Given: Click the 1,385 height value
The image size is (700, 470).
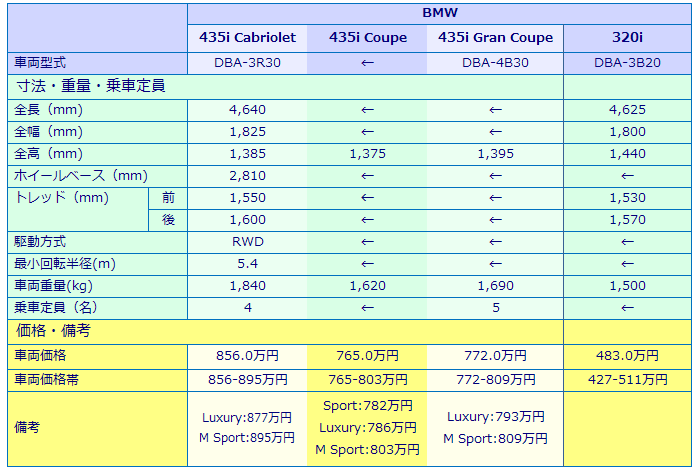Looking at the screenshot, I should pyautogui.click(x=247, y=154).
